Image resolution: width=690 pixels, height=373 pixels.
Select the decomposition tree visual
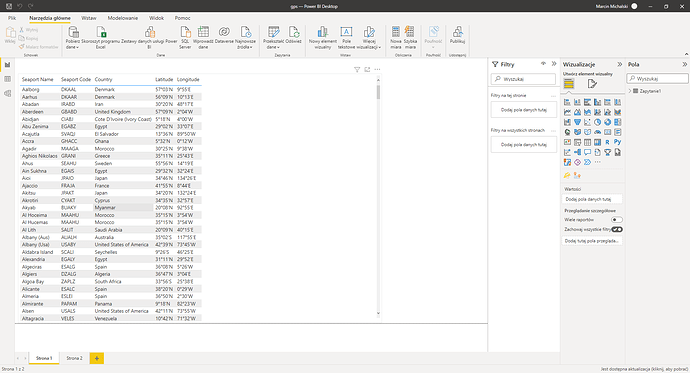click(577, 152)
